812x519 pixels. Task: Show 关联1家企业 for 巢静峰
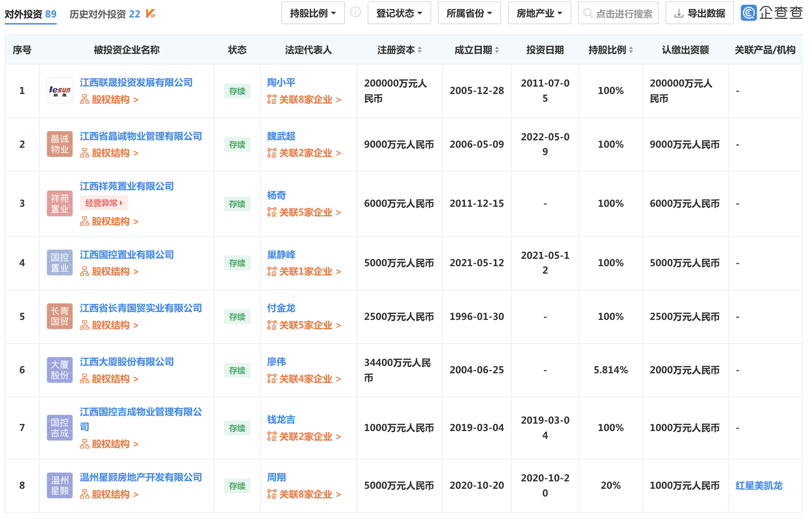coord(304,272)
